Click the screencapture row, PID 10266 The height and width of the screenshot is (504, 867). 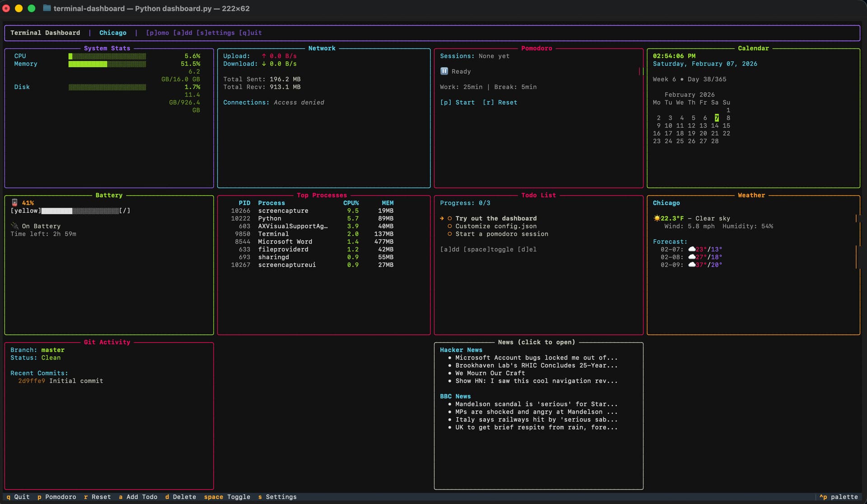tap(312, 210)
